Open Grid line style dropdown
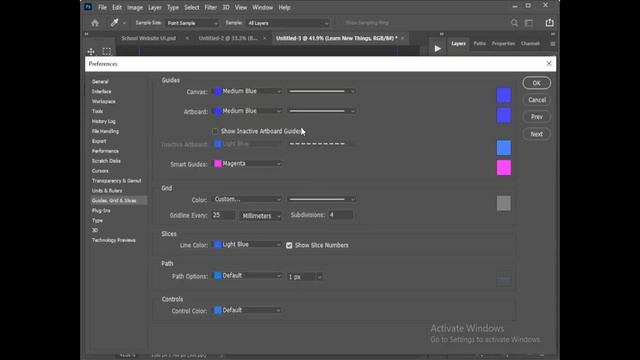640x360 pixels. click(x=322, y=199)
